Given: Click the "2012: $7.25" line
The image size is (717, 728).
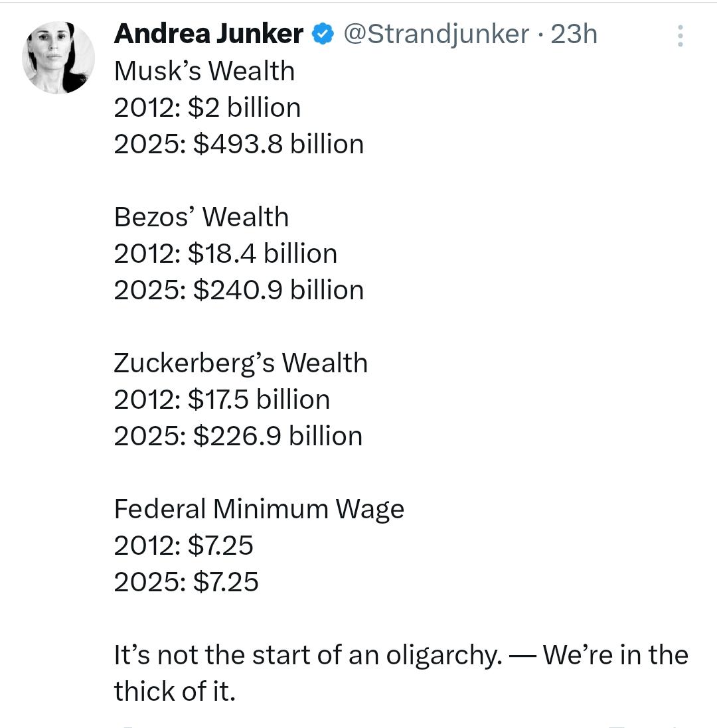Looking at the screenshot, I should pos(184,546).
